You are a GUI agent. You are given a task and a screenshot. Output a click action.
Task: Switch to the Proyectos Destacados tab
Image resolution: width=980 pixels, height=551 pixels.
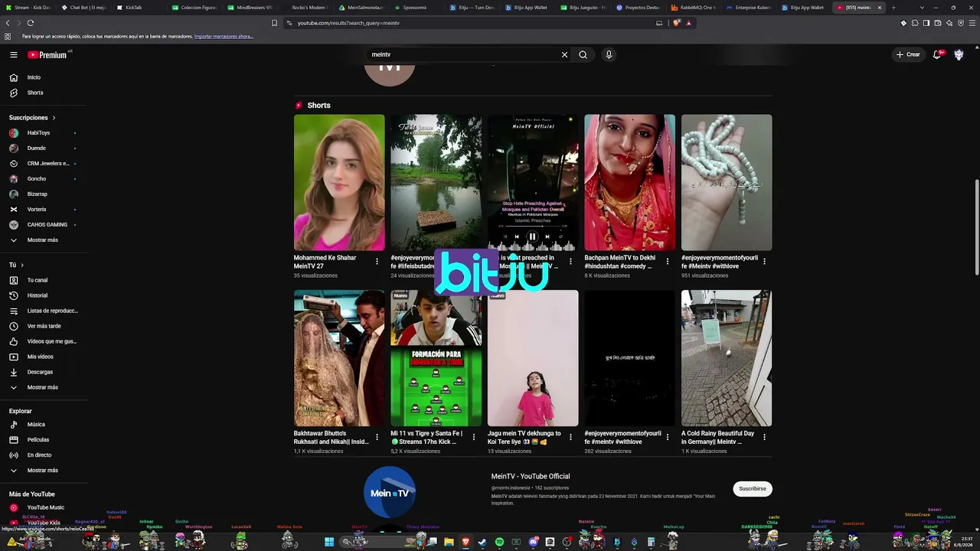click(x=638, y=8)
